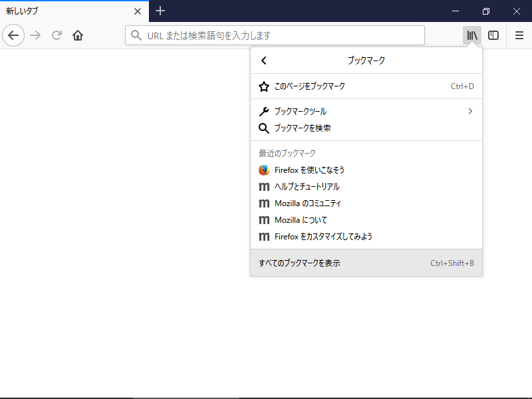This screenshot has height=399, width=532.
Task: Expand the ブックマークツール chevron arrow
Action: click(x=470, y=111)
